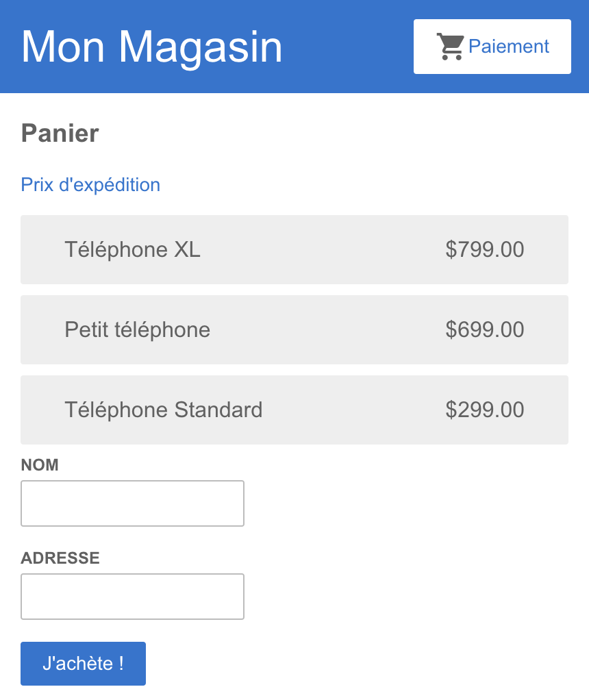Click the NOM field label
The image size is (589, 700).
point(40,465)
